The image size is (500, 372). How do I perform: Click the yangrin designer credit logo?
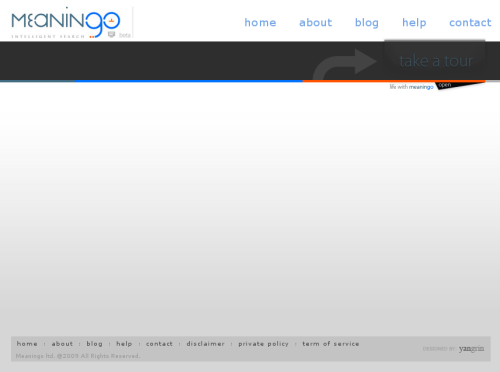point(471,349)
